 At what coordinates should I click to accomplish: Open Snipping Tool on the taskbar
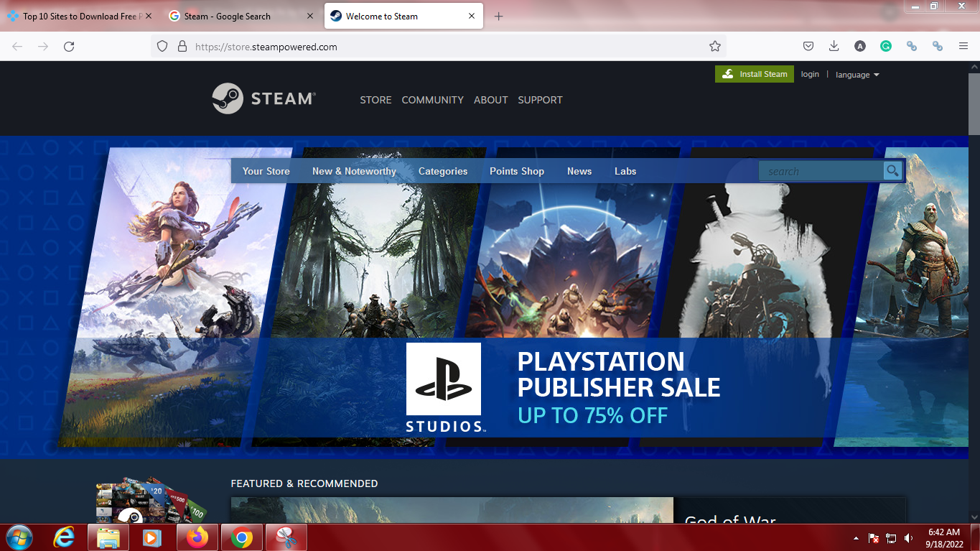286,537
